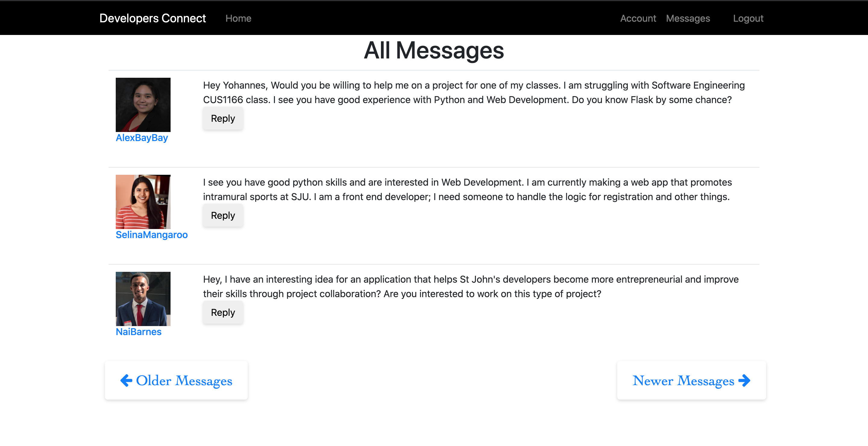Log out using the Logout link
The width and height of the screenshot is (868, 446).
coord(748,18)
